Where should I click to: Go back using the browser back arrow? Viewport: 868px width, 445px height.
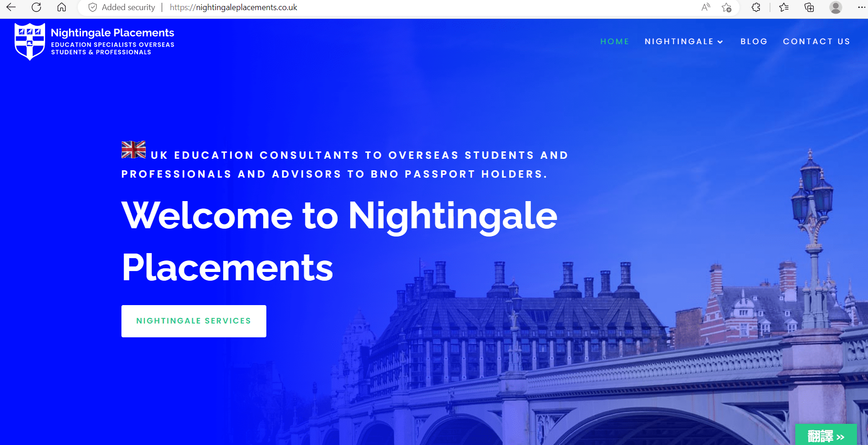11,7
